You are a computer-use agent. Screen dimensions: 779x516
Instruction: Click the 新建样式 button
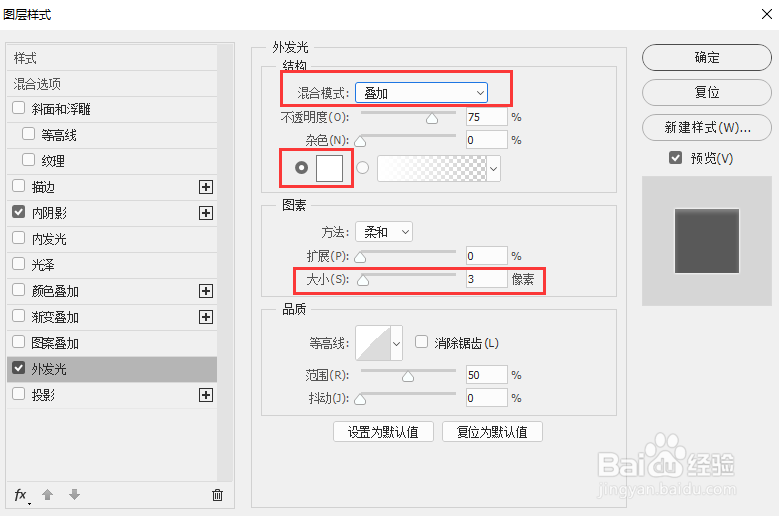click(707, 128)
